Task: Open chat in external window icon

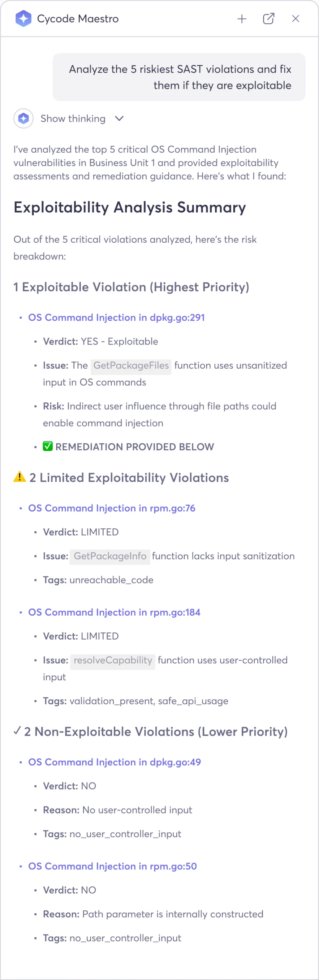Action: click(269, 19)
